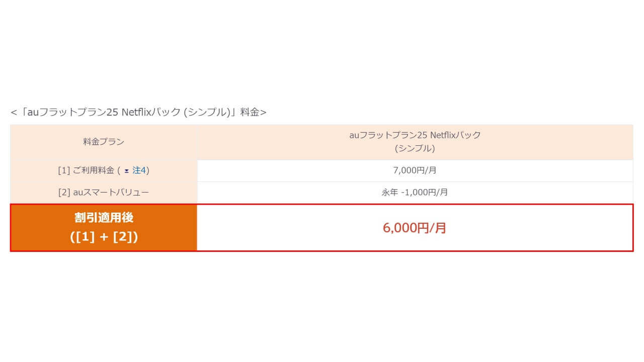644x362 pixels.
Task: Click "(シンプル)" in the table column header
Action: point(415,148)
